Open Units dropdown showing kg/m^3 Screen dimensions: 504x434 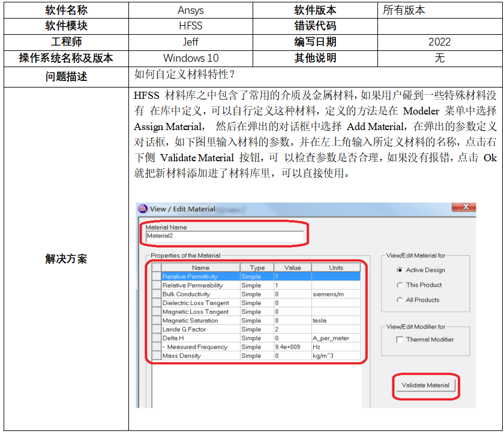[x=335, y=356]
